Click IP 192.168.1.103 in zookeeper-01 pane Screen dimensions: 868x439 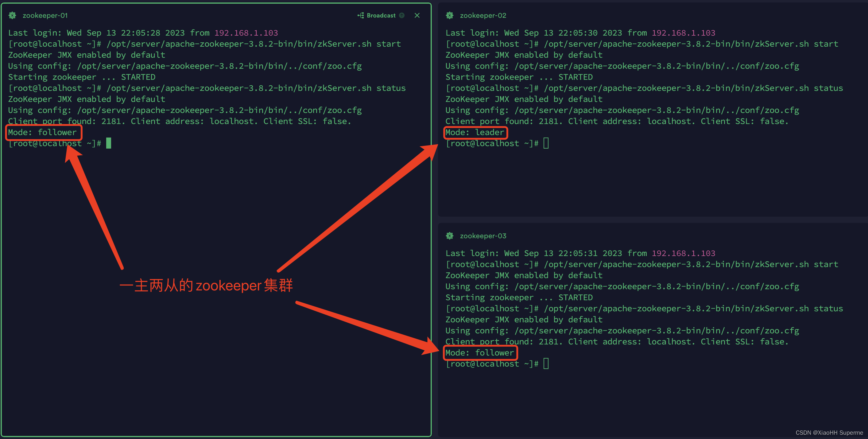246,33
